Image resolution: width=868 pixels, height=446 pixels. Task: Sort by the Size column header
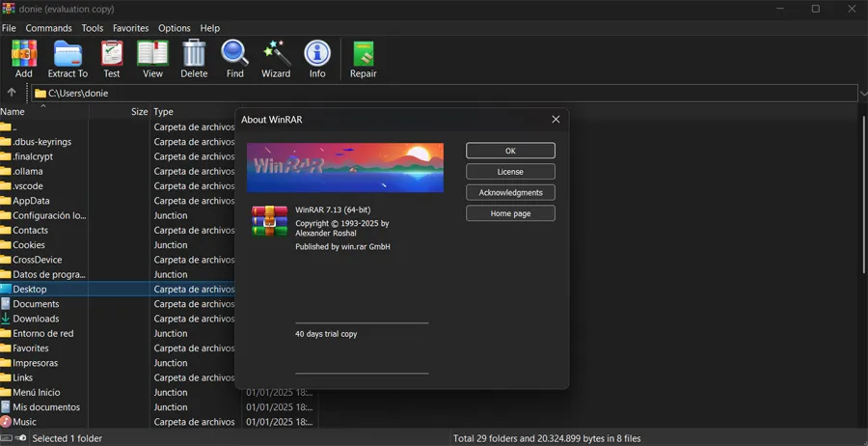120,112
